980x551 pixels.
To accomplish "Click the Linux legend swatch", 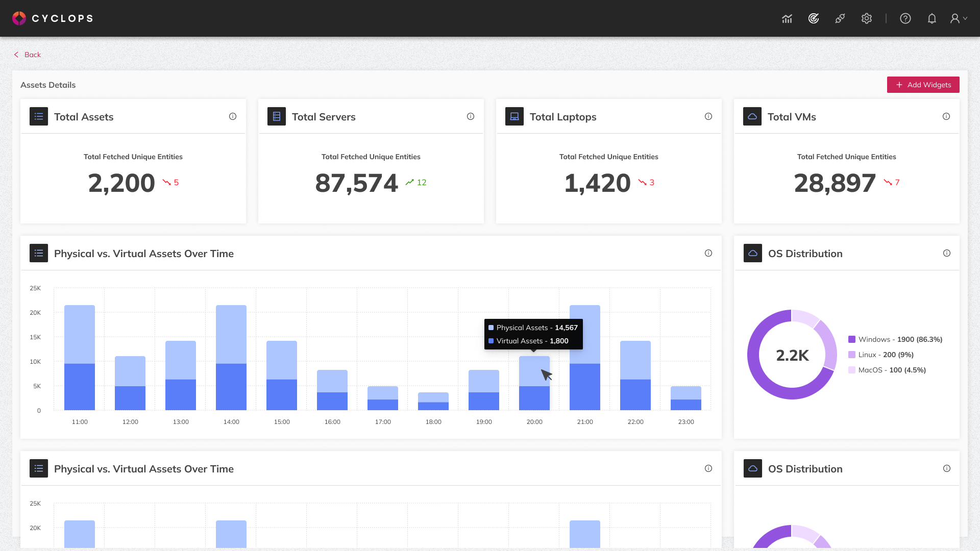I will 852,355.
